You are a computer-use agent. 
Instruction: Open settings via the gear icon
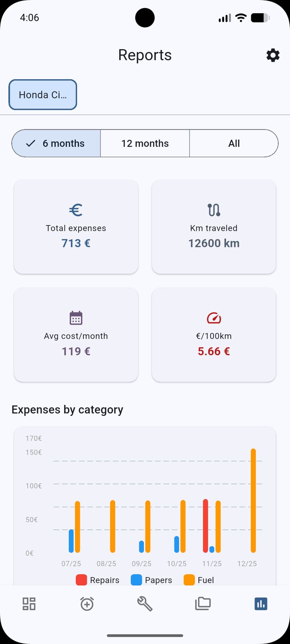[x=273, y=55]
